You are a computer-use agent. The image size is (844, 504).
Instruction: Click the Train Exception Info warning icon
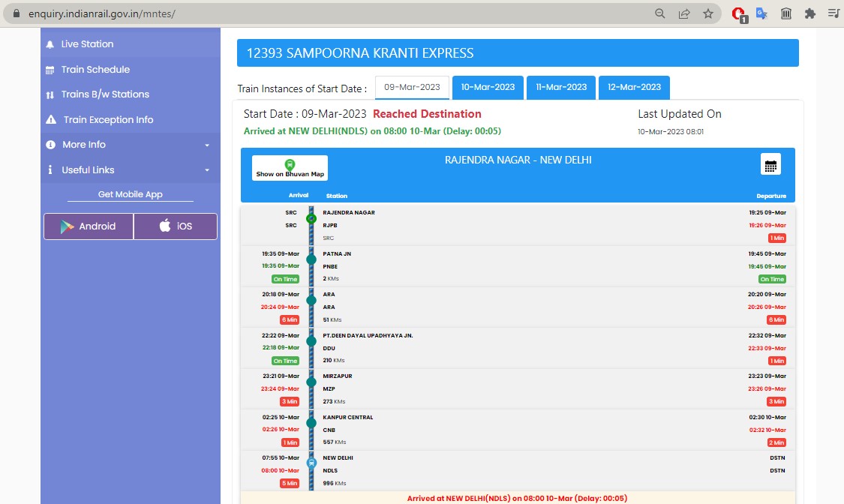51,119
